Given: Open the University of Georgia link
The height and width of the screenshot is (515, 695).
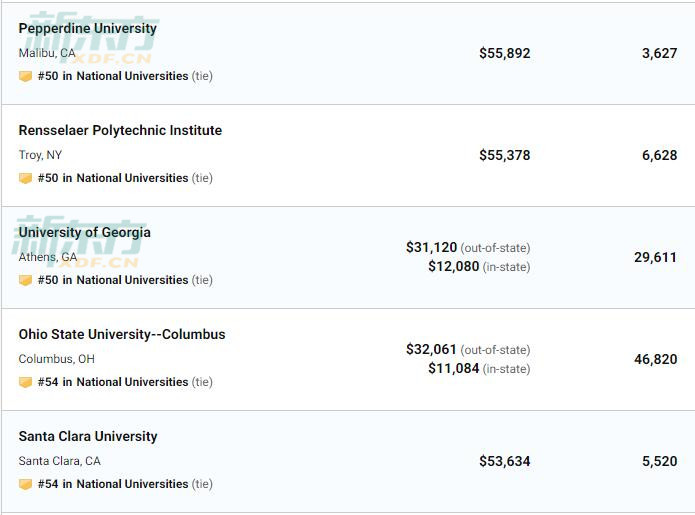Looking at the screenshot, I should pyautogui.click(x=84, y=232).
